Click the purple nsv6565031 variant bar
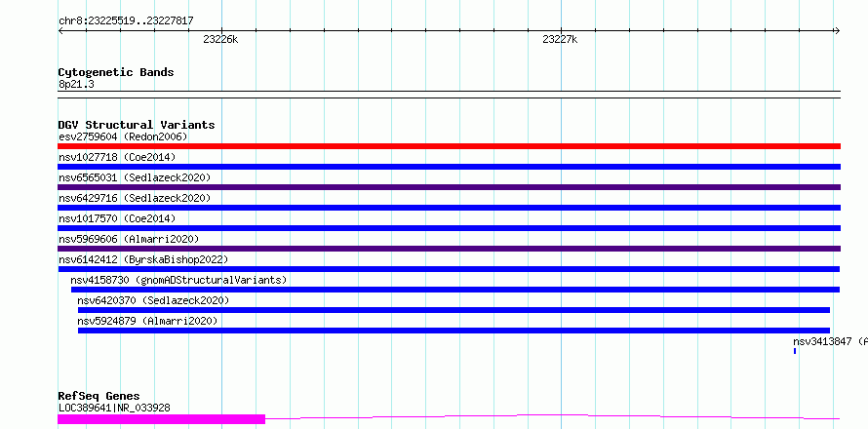This screenshot has height=429, width=868. tap(449, 187)
